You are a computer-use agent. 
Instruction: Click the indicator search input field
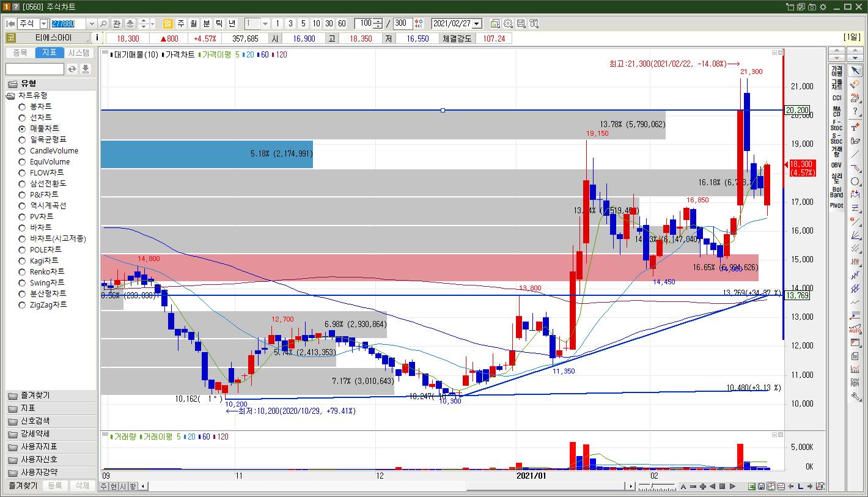coord(35,69)
